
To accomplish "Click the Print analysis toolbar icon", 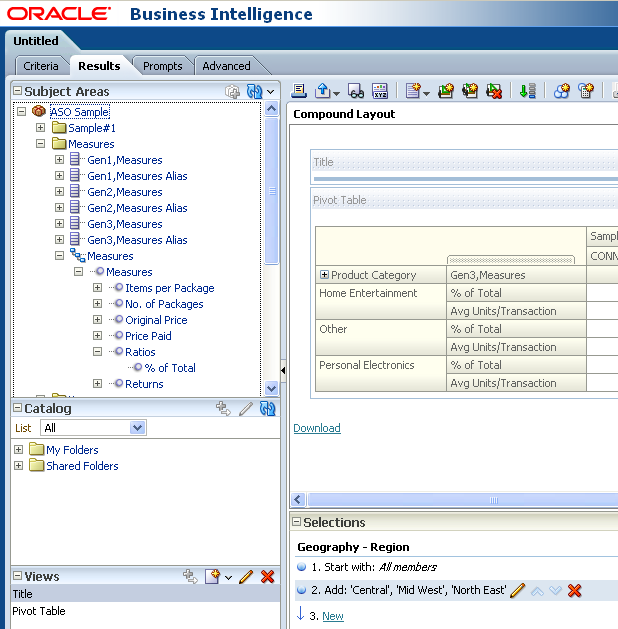I will pyautogui.click(x=299, y=91).
